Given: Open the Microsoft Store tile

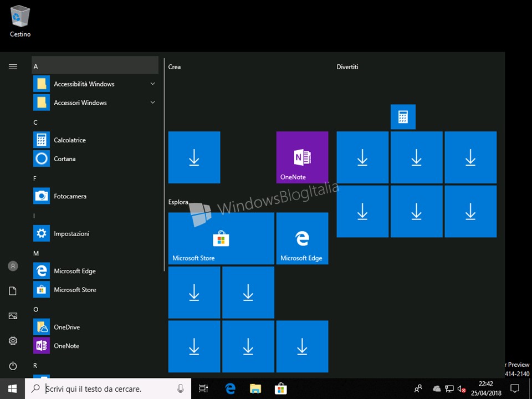Looking at the screenshot, I should pyautogui.click(x=221, y=238).
